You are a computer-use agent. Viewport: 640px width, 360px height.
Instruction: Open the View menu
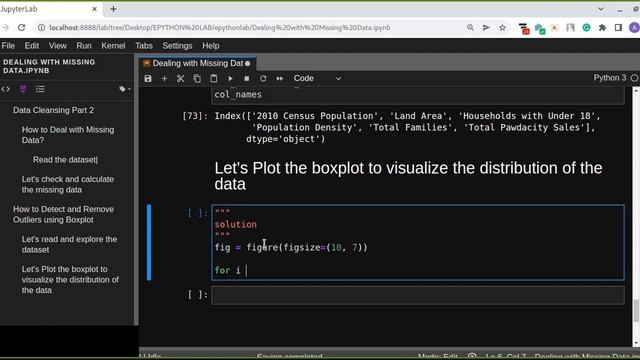pos(58,46)
